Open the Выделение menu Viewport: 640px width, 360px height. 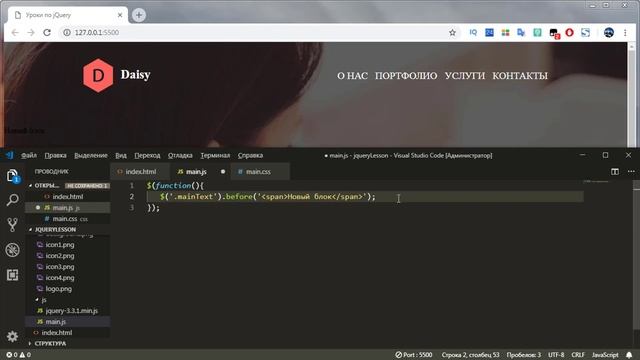point(91,156)
